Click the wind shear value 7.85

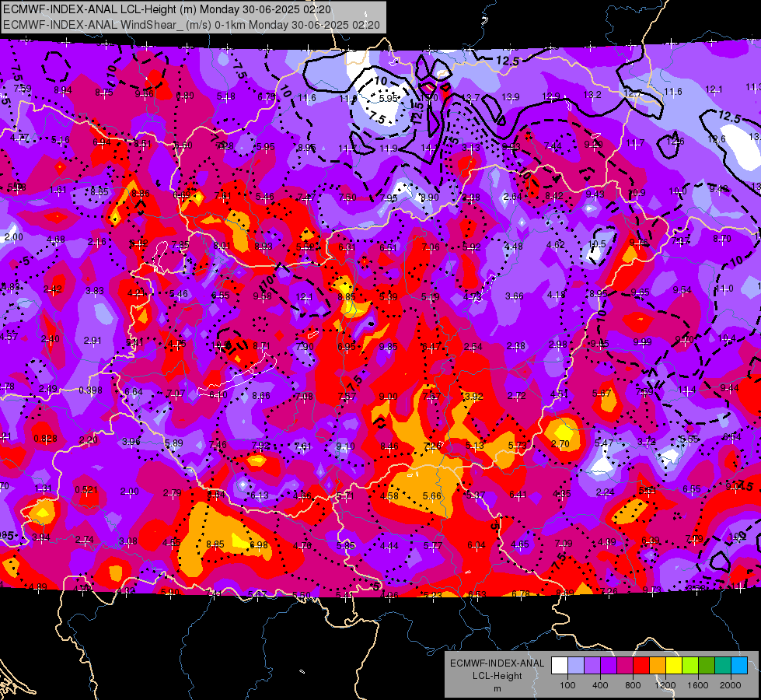[180, 245]
